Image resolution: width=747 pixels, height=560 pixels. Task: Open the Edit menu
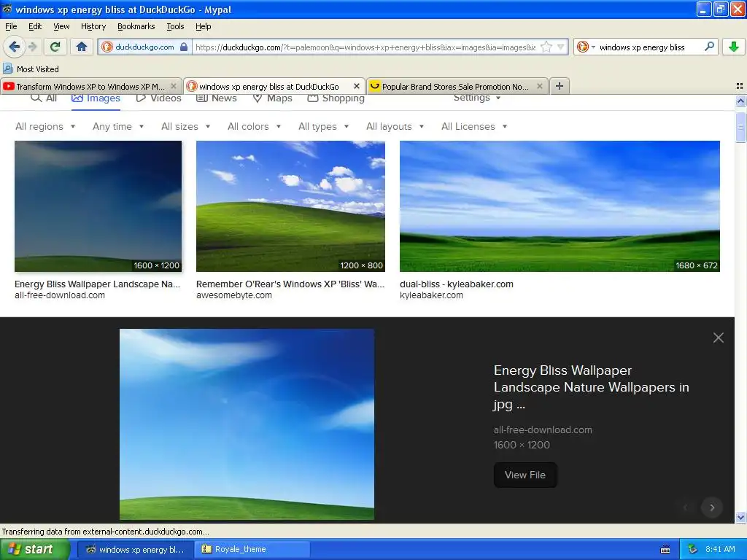click(35, 26)
